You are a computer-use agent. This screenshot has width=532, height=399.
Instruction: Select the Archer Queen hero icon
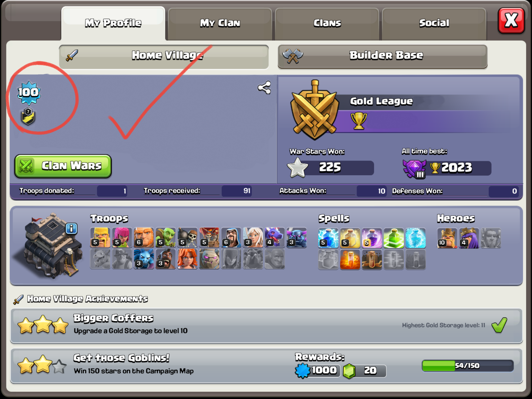[x=469, y=238]
